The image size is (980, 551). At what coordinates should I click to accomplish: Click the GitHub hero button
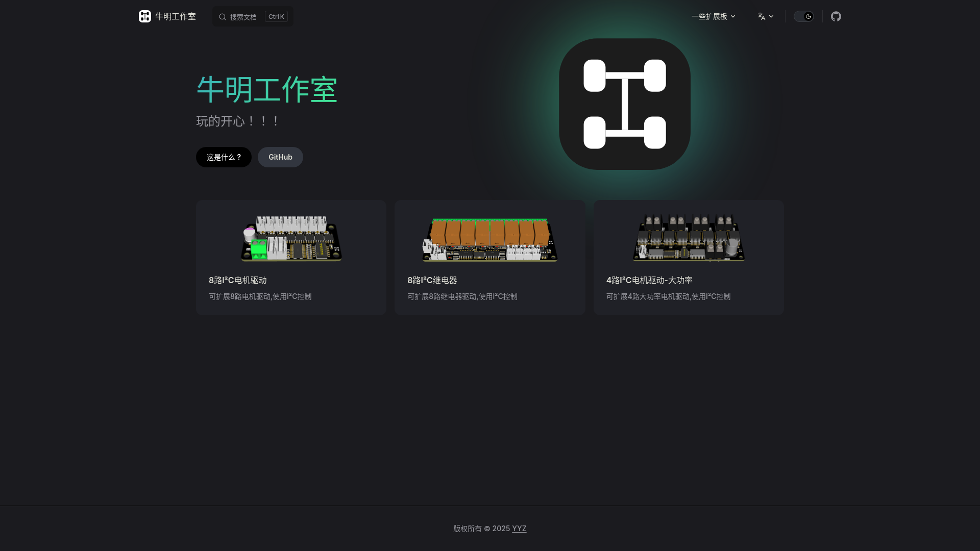click(280, 157)
